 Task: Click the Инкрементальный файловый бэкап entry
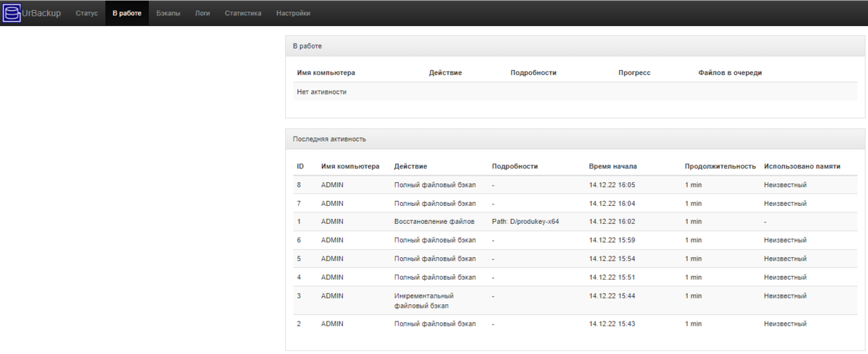424,301
